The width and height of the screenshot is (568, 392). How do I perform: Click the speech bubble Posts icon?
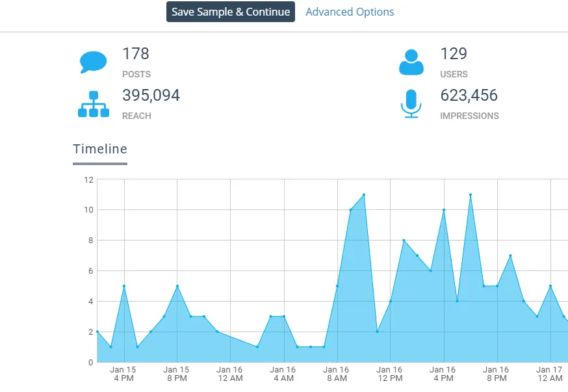(93, 62)
